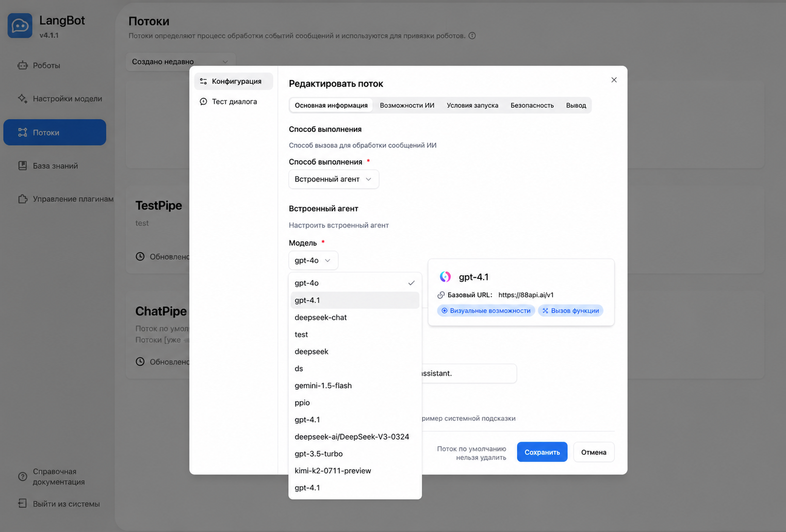This screenshot has height=532, width=786.
Task: Open the Тест диалога side tab
Action: coord(234,102)
